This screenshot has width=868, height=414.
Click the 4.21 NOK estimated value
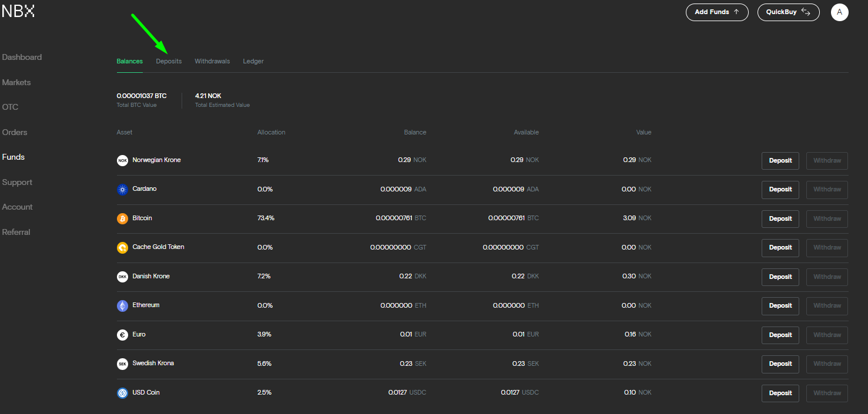point(208,96)
